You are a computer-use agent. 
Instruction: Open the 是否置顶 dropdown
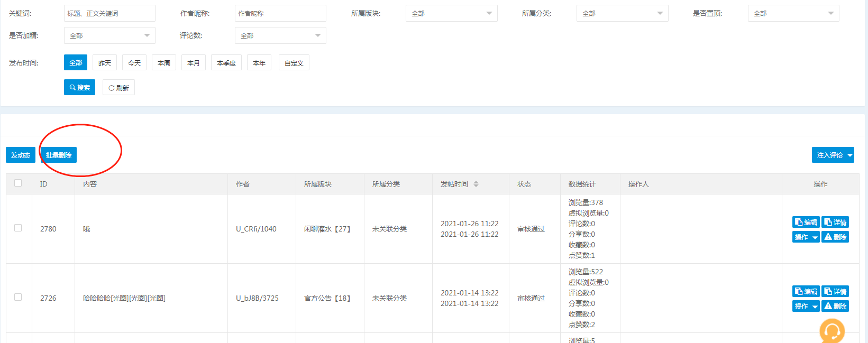point(793,13)
